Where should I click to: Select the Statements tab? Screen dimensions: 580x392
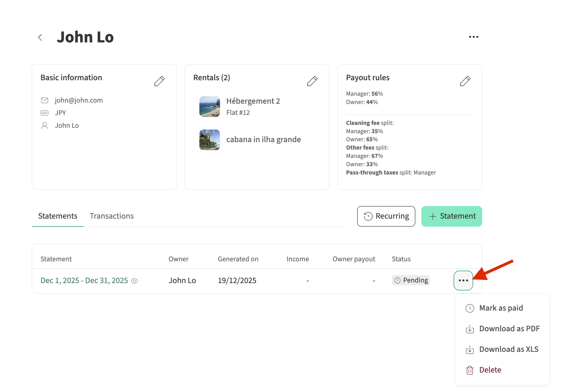[x=58, y=216]
